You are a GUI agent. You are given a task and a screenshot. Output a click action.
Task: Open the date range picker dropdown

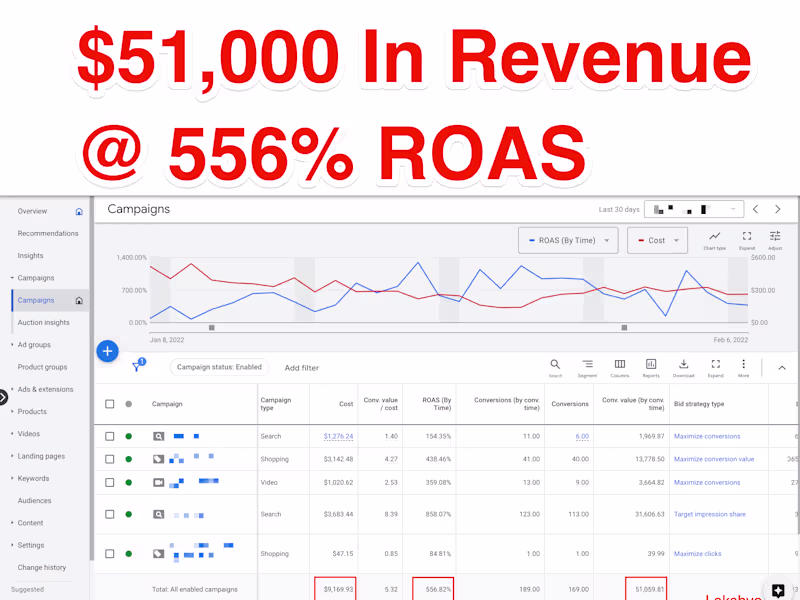[694, 209]
